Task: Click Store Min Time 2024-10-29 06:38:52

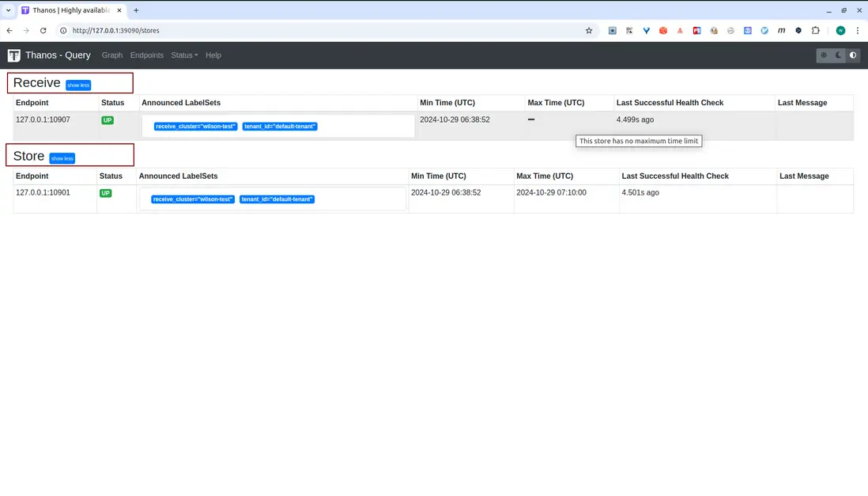Action: coord(446,193)
